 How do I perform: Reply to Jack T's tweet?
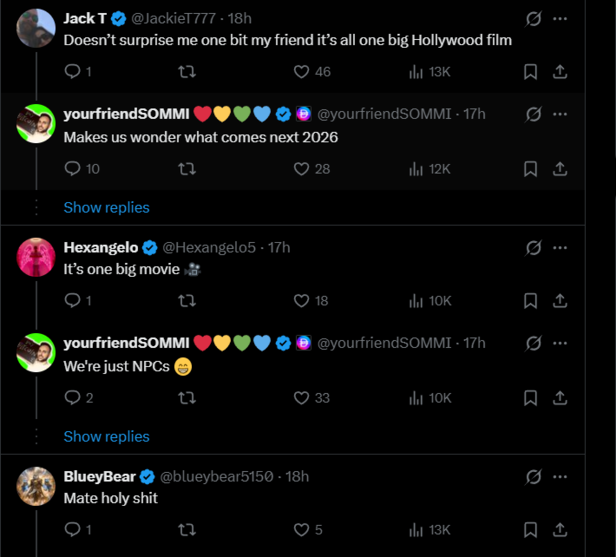(72, 72)
